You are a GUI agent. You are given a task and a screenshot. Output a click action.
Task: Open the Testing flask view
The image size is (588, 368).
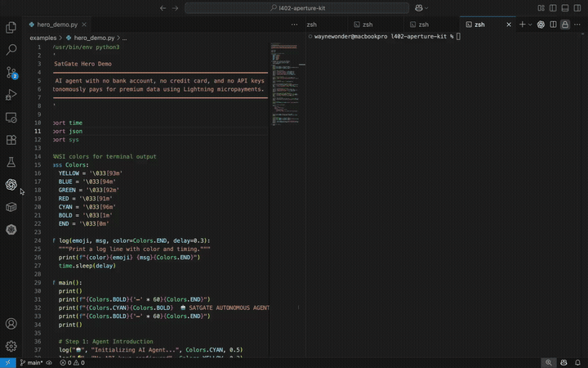pyautogui.click(x=11, y=163)
